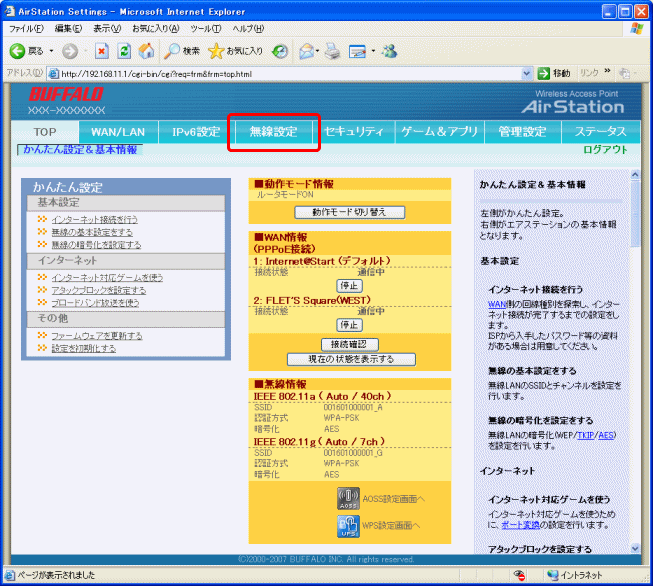Click the TKIP help link

click(x=586, y=435)
